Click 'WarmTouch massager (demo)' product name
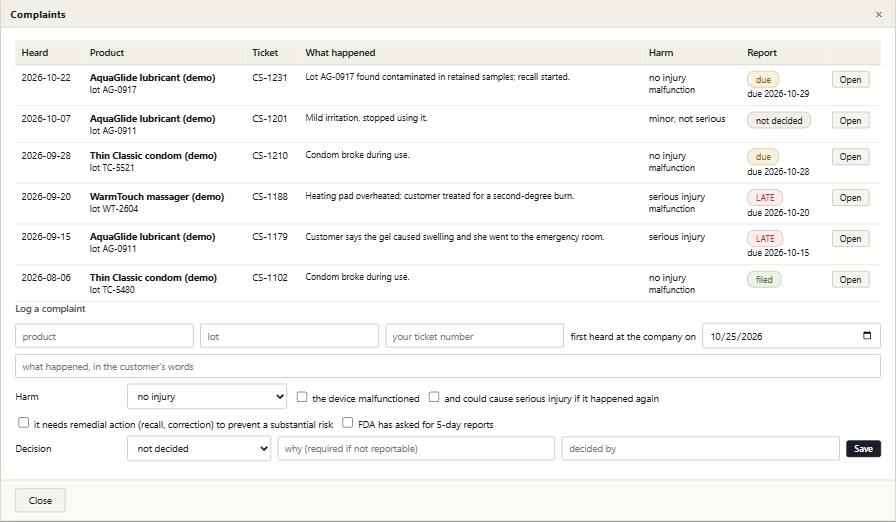Viewport: 896px width, 522px height. click(x=157, y=196)
